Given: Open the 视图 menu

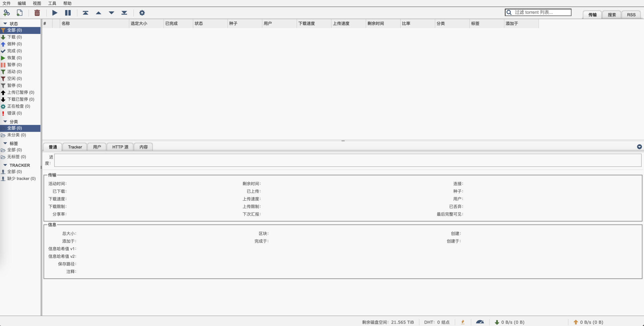Looking at the screenshot, I should pyautogui.click(x=37, y=3).
